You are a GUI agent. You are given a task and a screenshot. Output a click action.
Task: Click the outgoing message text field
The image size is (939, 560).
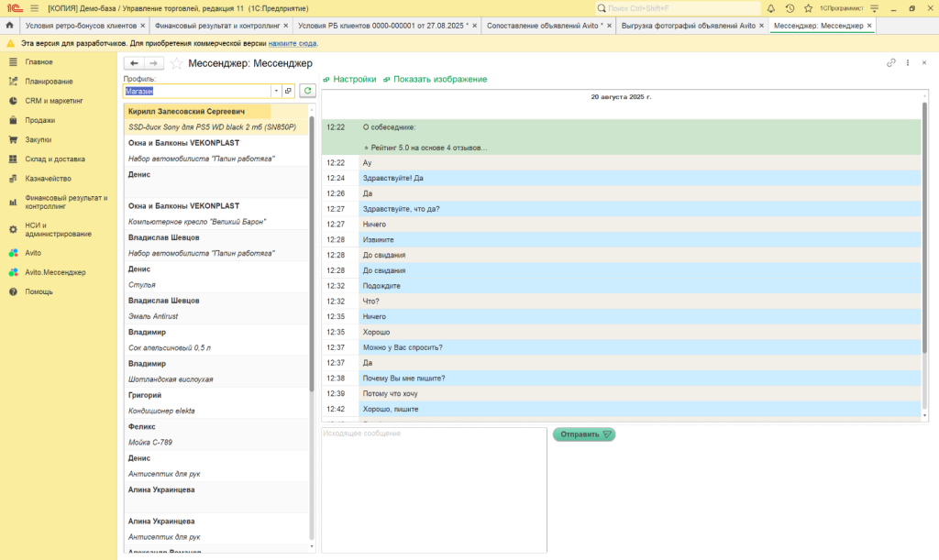[x=434, y=489]
